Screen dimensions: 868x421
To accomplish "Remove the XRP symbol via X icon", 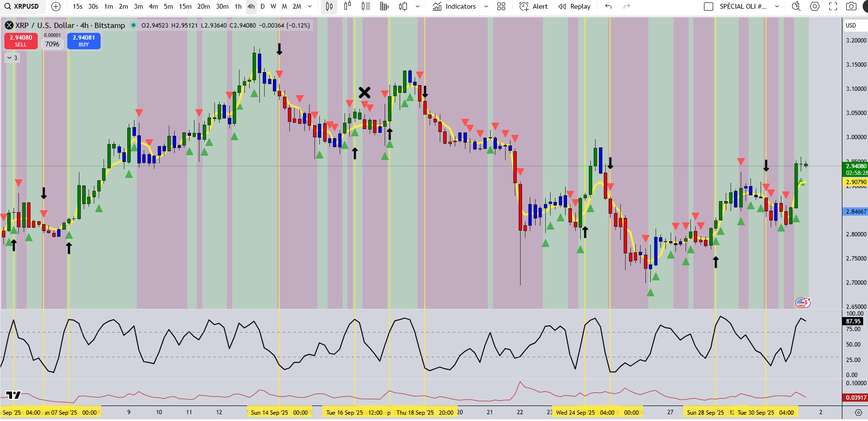I will [x=9, y=25].
